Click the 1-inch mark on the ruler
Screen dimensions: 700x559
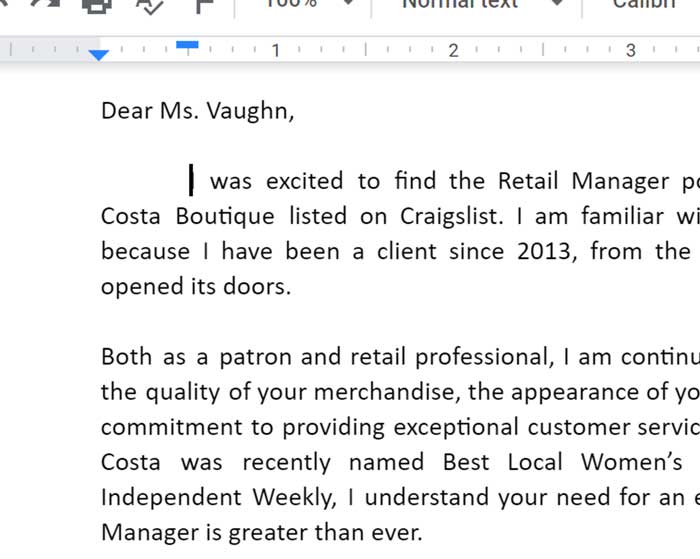(275, 50)
